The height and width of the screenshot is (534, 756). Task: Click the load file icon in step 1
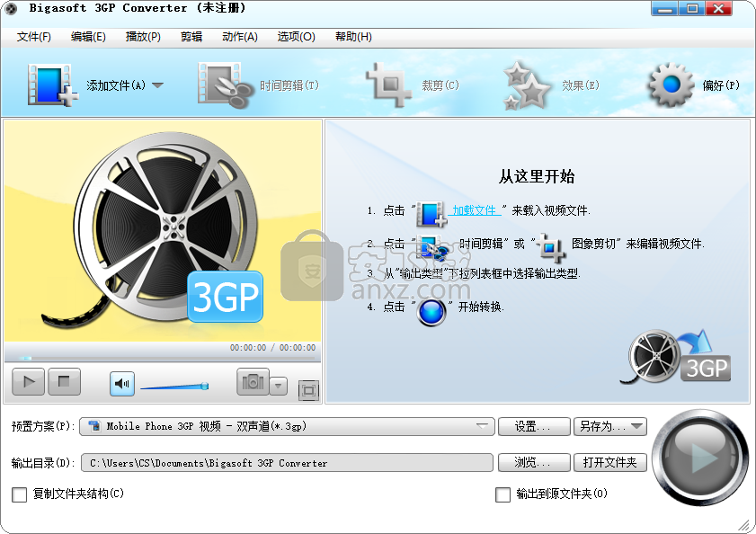(431, 214)
